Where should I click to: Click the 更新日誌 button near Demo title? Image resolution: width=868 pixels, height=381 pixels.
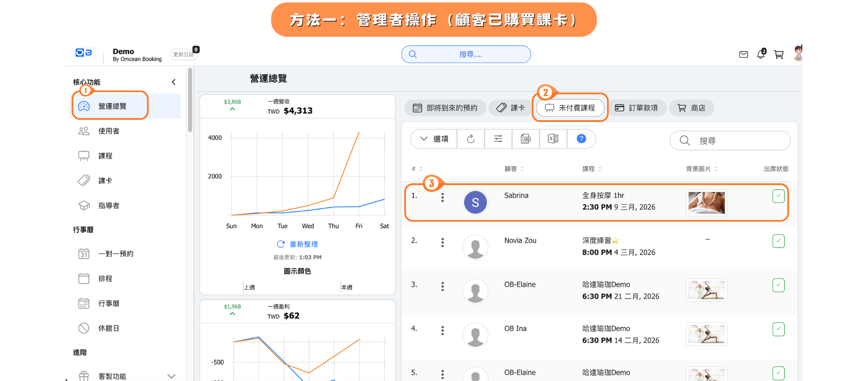pos(183,55)
